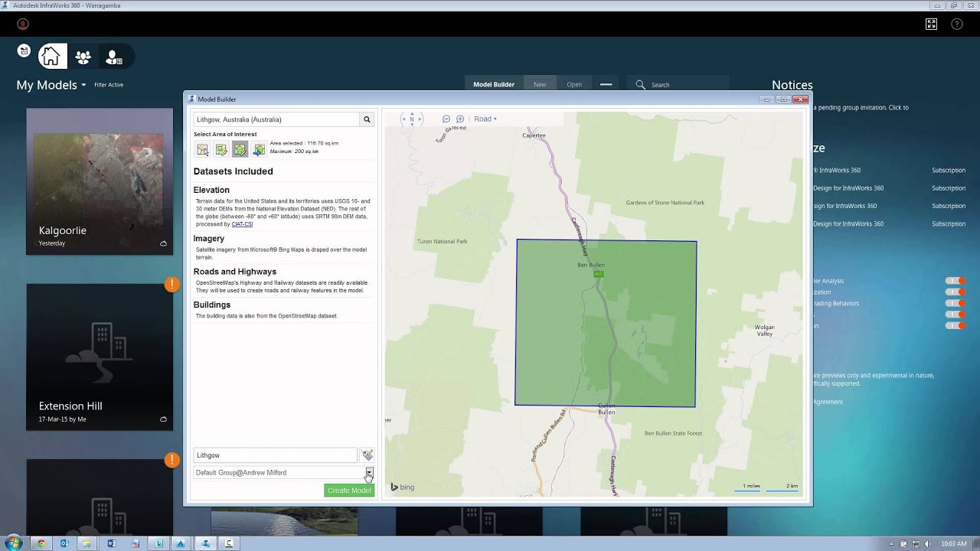Image resolution: width=980 pixels, height=551 pixels.
Task: Select the import area of interest tool
Action: pyautogui.click(x=260, y=150)
